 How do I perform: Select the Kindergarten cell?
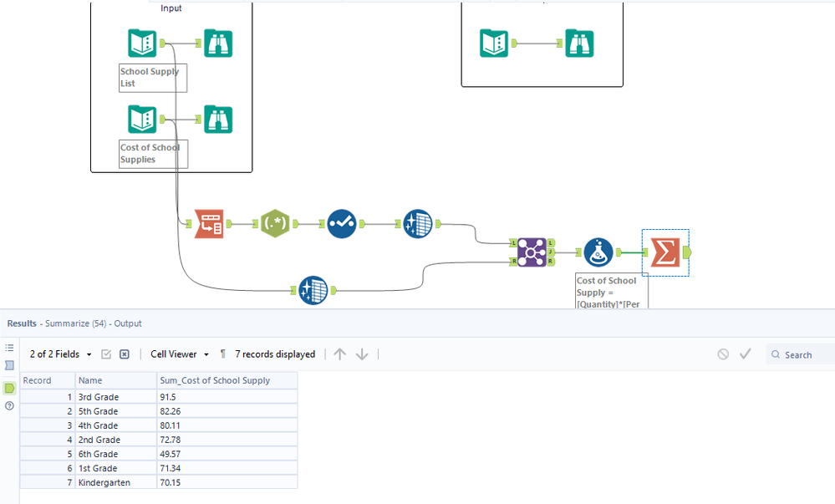(x=116, y=482)
